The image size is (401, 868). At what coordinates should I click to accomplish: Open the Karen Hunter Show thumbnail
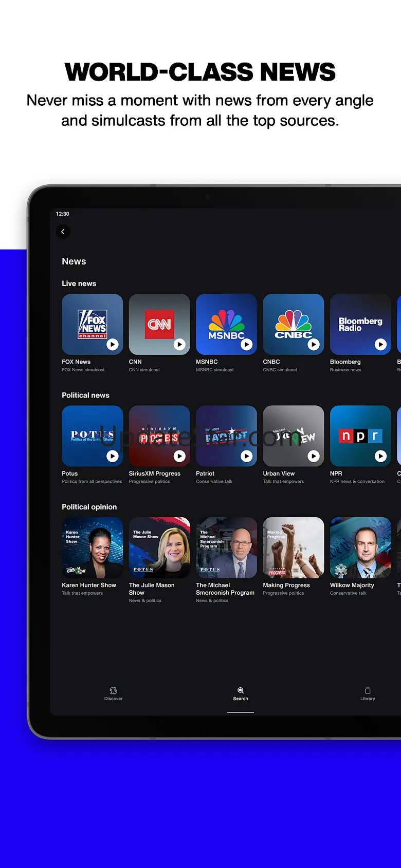point(93,548)
